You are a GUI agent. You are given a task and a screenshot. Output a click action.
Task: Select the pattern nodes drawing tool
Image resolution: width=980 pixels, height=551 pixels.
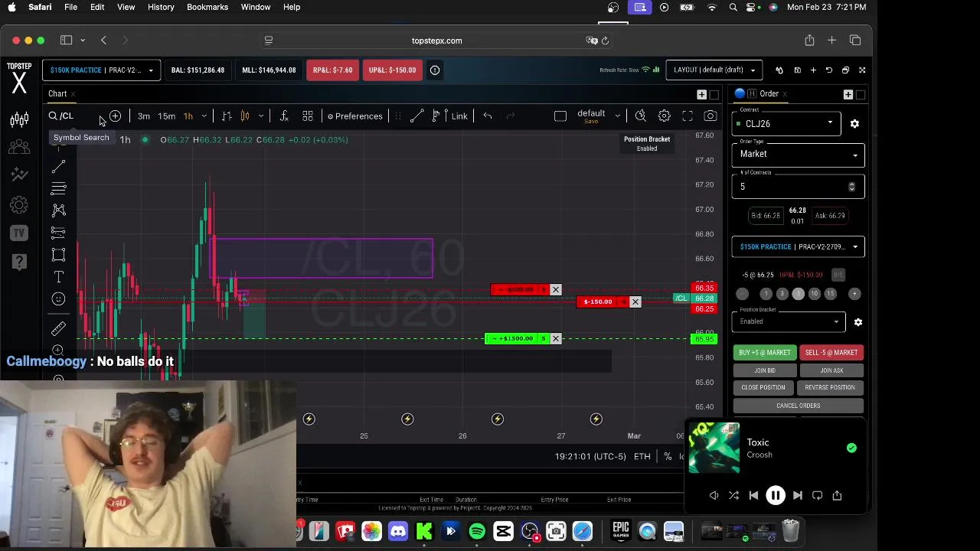pyautogui.click(x=58, y=210)
